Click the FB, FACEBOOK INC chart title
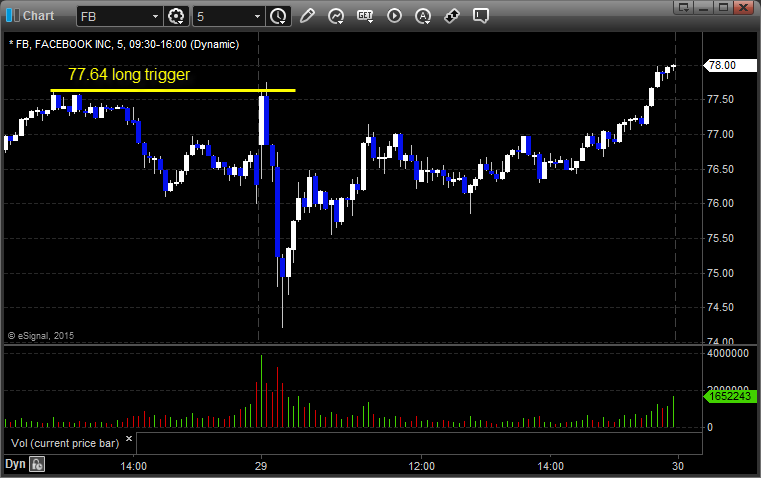The height and width of the screenshot is (478, 761). pyautogui.click(x=124, y=44)
